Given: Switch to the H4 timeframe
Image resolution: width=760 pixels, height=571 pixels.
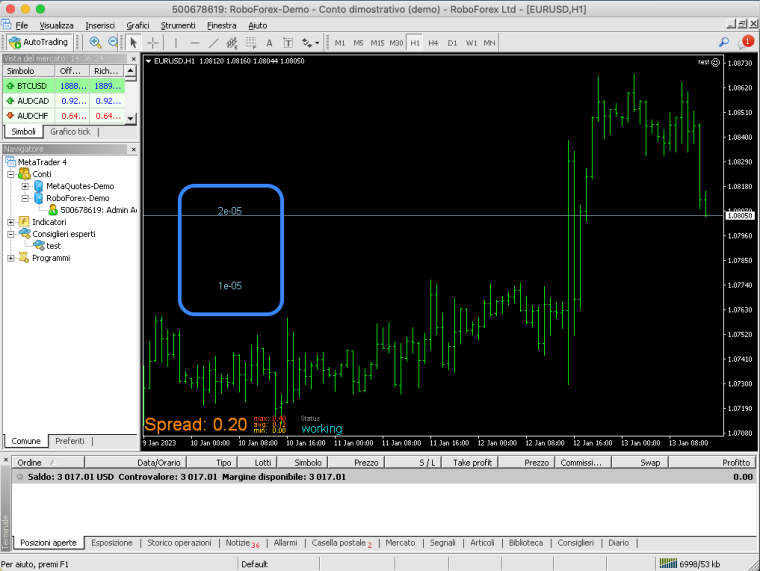Looking at the screenshot, I should coord(433,43).
